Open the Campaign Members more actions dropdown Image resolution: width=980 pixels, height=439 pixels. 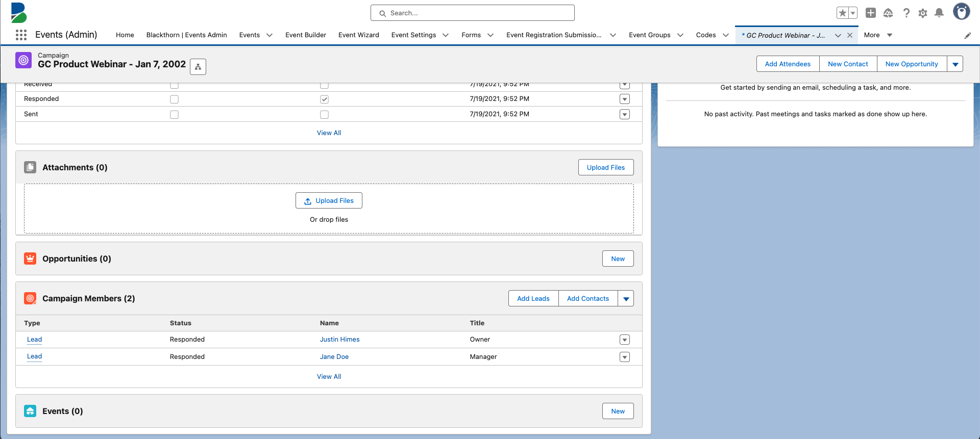coord(626,299)
